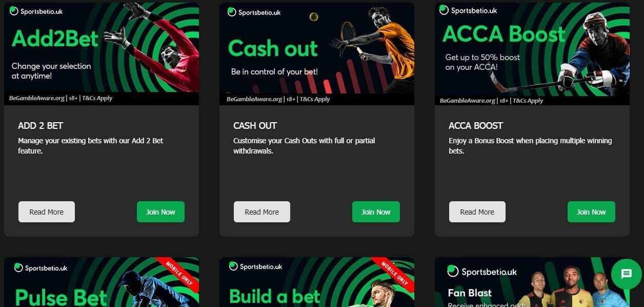Open the Fan Blast banner image

click(x=532, y=282)
